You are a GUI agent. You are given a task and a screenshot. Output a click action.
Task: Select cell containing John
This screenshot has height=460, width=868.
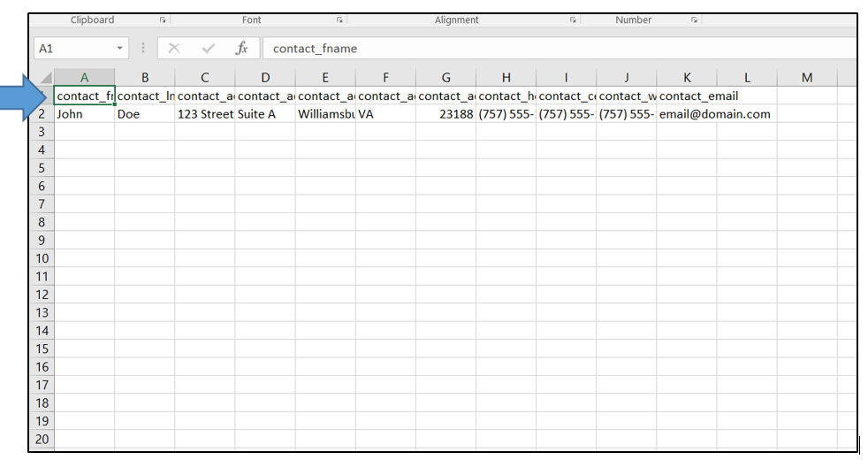pyautogui.click(x=84, y=114)
